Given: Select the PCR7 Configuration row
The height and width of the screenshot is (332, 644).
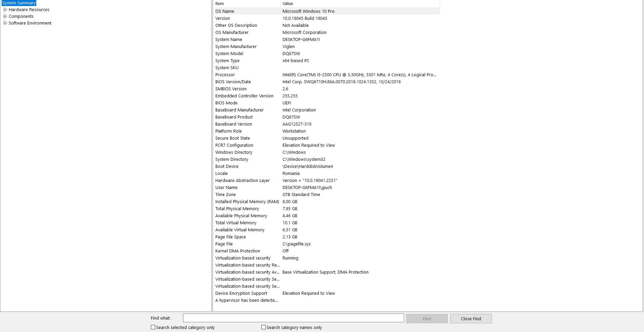Looking at the screenshot, I should point(327,145).
